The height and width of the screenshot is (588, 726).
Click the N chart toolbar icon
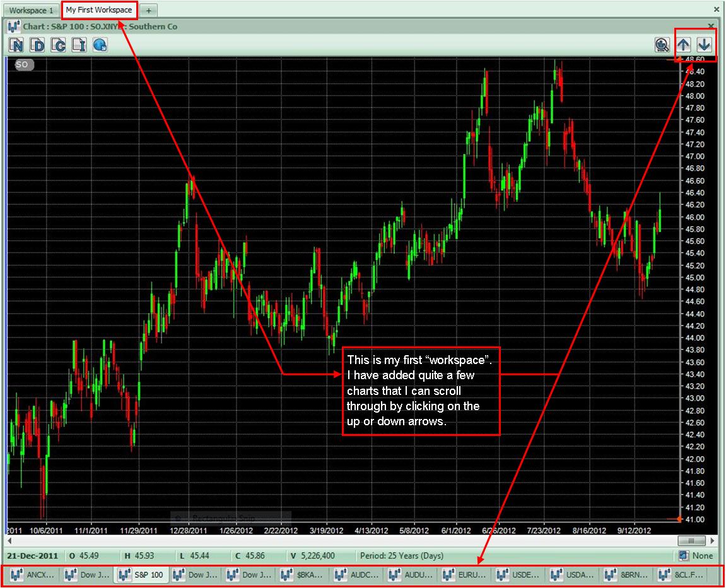[x=16, y=45]
